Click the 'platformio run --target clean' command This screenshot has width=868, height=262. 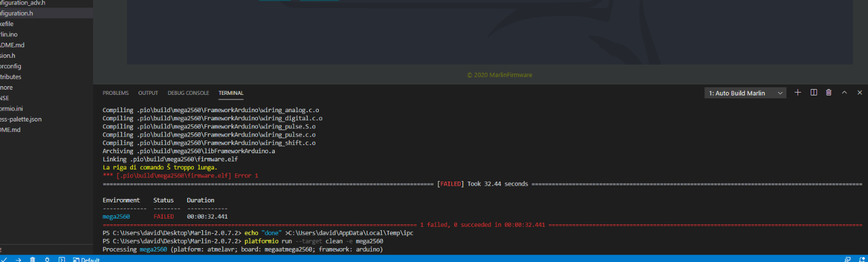tap(314, 241)
